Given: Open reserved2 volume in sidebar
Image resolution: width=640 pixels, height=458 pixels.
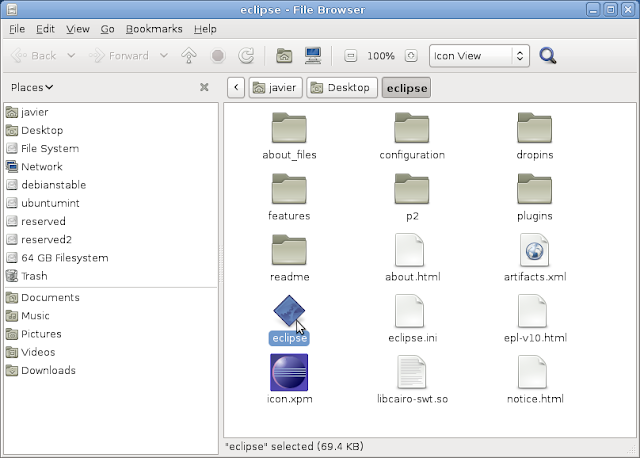Looking at the screenshot, I should point(110,240).
